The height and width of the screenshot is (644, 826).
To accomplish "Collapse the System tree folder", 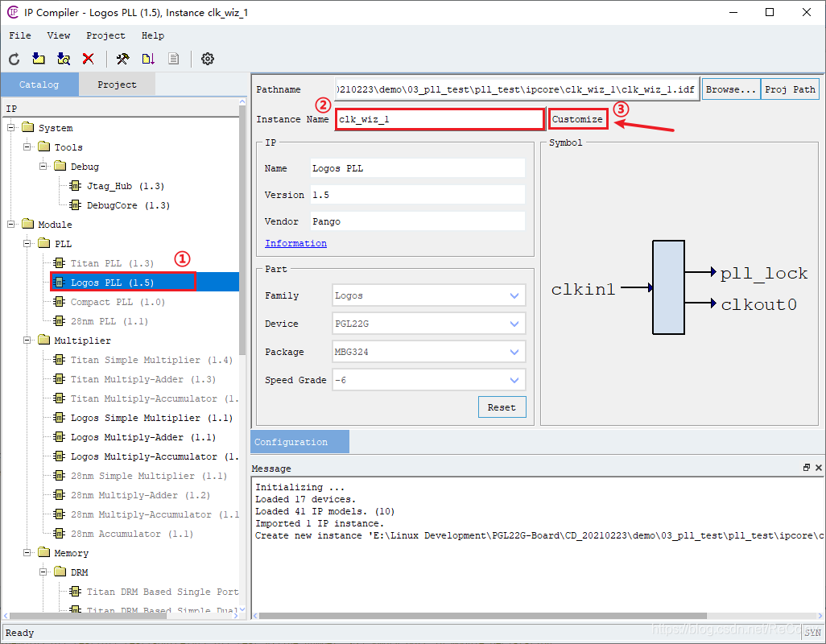I will [x=11, y=128].
